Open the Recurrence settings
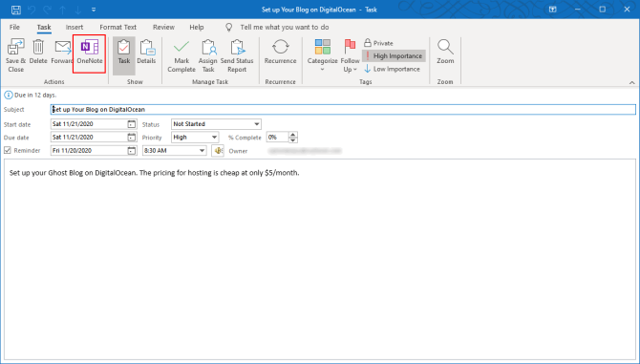 [x=280, y=53]
